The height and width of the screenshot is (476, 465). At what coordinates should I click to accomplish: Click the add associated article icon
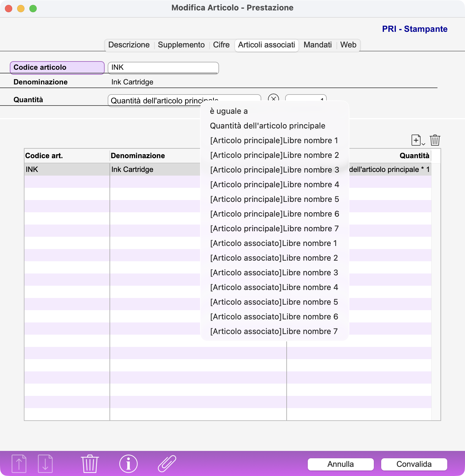[x=418, y=140]
